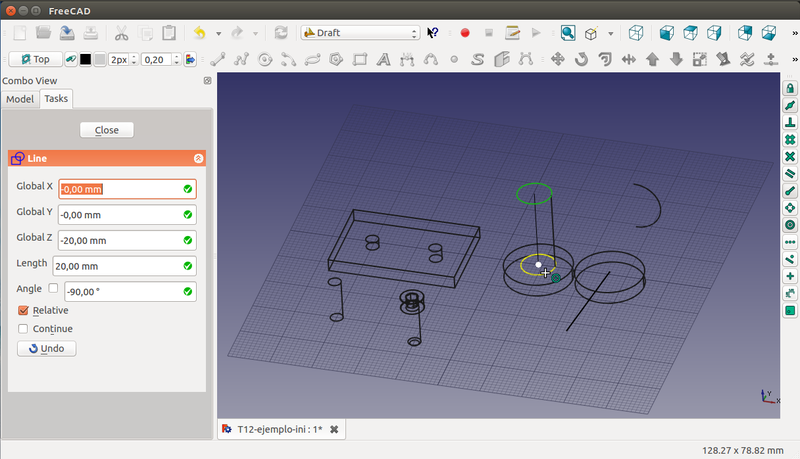This screenshot has height=459, width=800.
Task: Select the Draft circle tool
Action: tap(265, 59)
